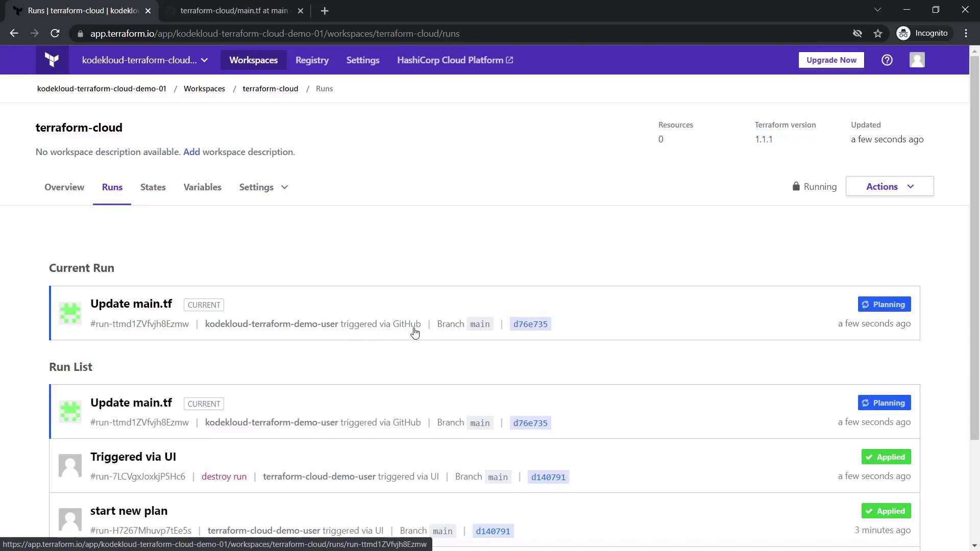
Task: Open Registry in the top navigation
Action: pyautogui.click(x=312, y=60)
